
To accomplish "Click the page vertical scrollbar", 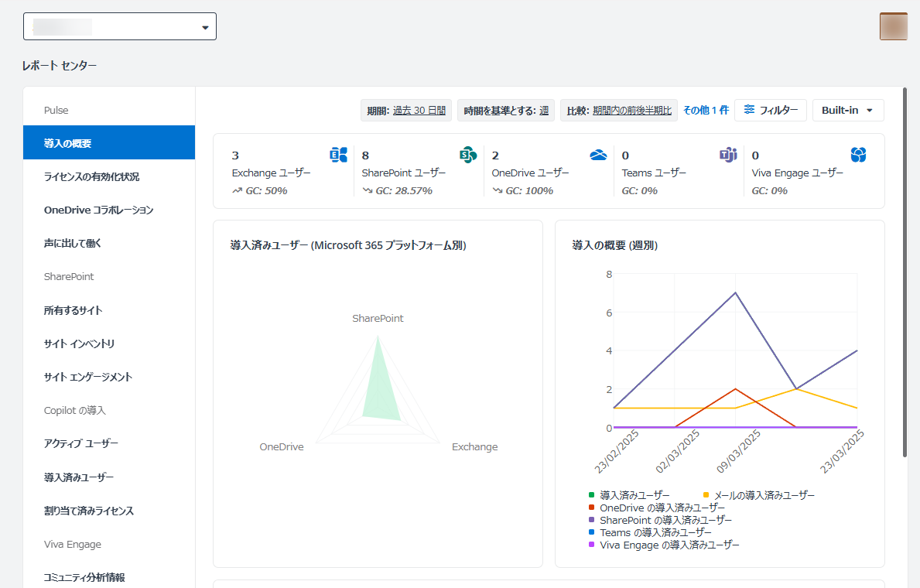I will pyautogui.click(x=905, y=272).
